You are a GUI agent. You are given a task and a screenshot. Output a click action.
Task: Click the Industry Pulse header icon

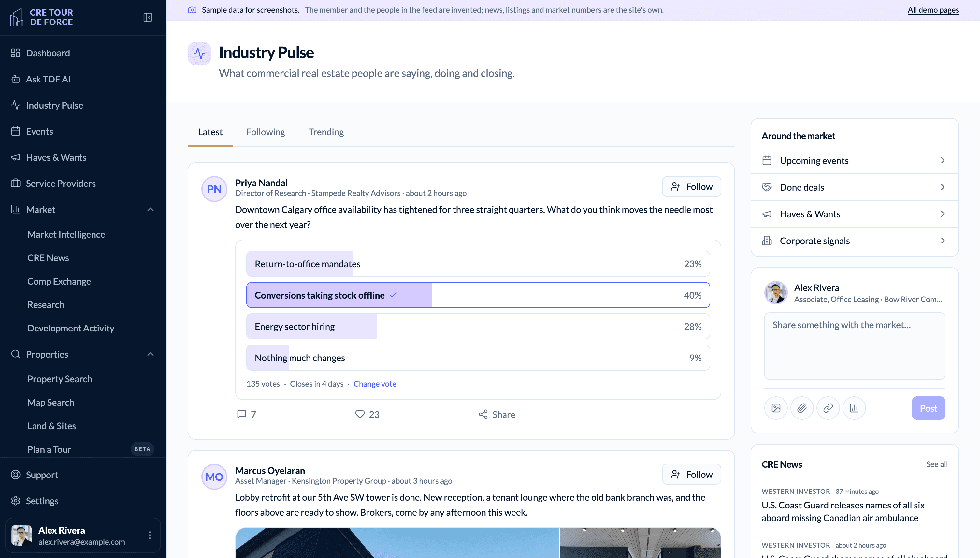(199, 53)
